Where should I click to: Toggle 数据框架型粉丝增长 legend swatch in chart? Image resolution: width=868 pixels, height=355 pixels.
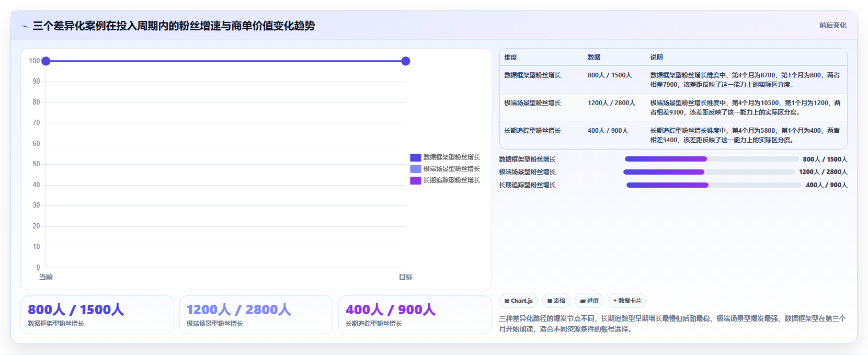(416, 157)
